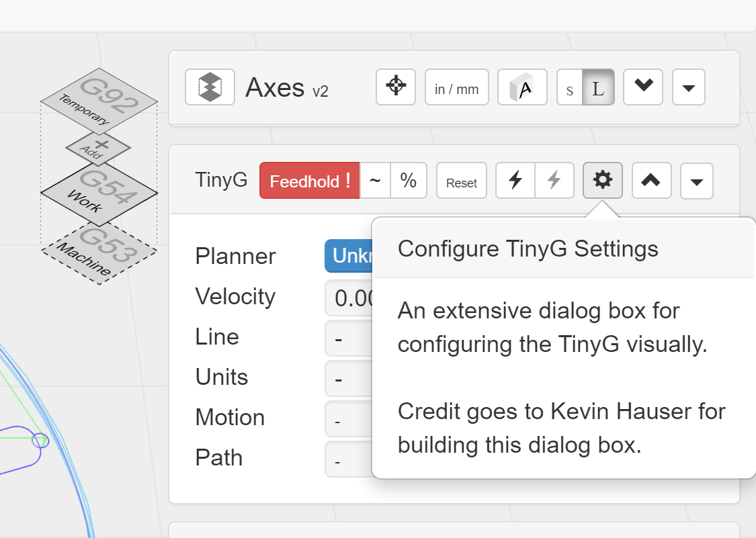The image size is (756, 538).
Task: Click the tilde (~) resume button
Action: [x=375, y=181]
